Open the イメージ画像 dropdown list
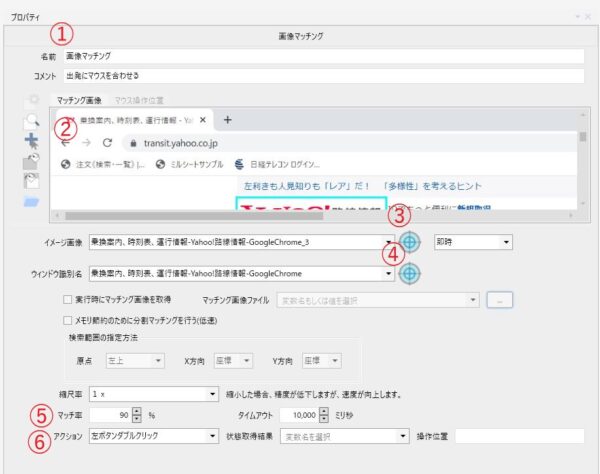 pos(388,242)
